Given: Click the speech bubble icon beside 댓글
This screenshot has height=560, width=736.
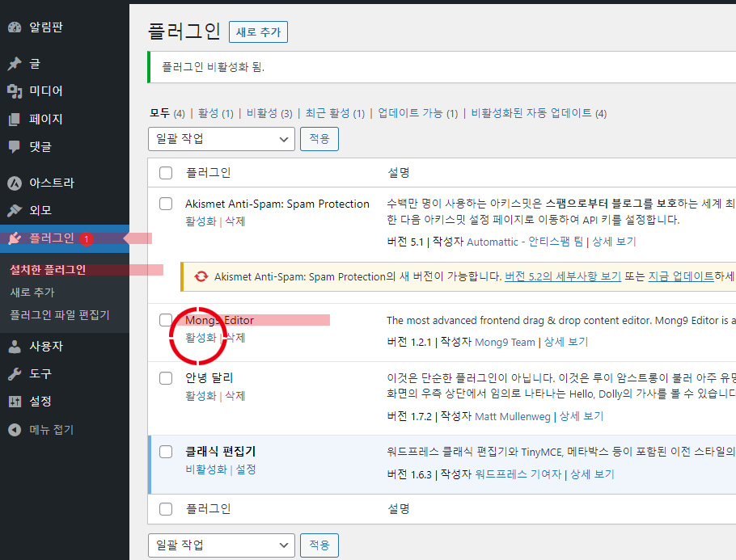Looking at the screenshot, I should [14, 147].
